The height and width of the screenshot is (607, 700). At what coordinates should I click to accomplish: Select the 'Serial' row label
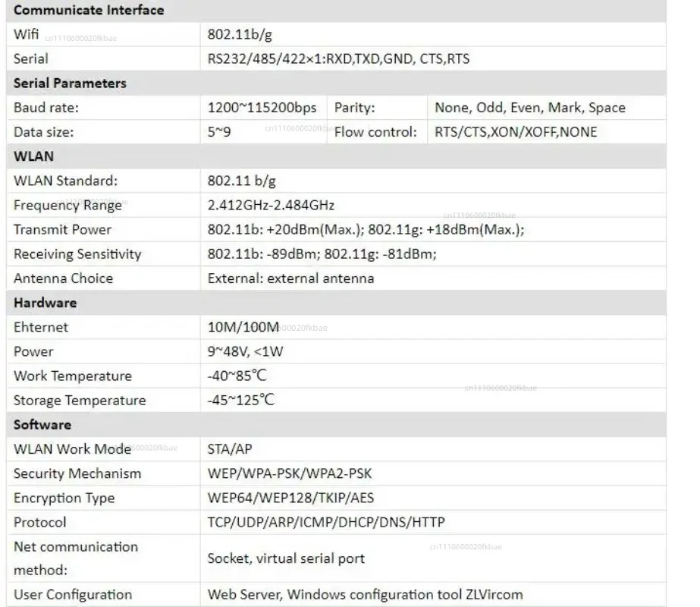tap(31, 59)
